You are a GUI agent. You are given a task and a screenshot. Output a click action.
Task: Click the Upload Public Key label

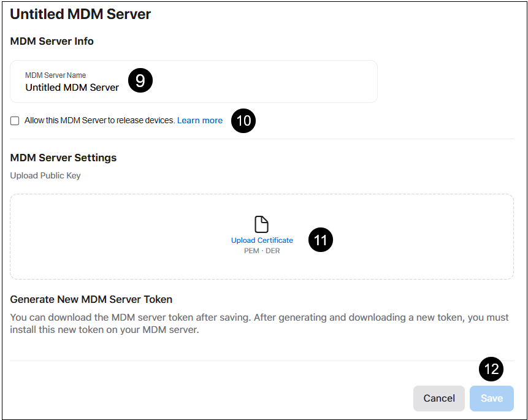[45, 175]
